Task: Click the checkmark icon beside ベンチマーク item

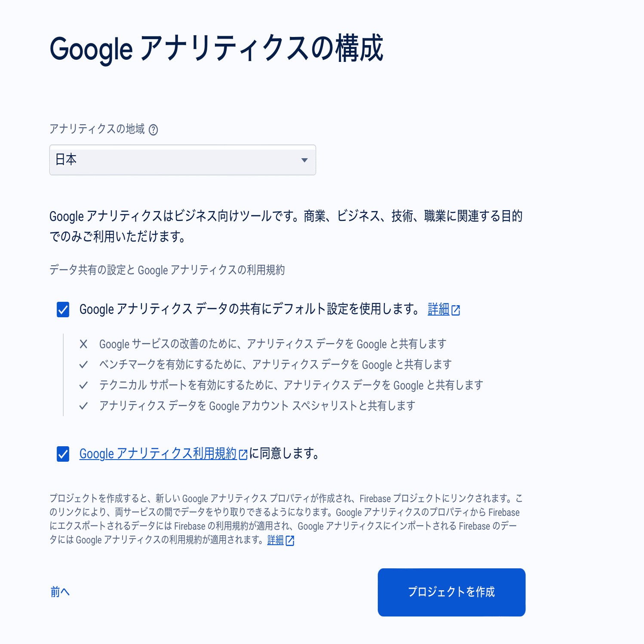Action: pos(83,365)
